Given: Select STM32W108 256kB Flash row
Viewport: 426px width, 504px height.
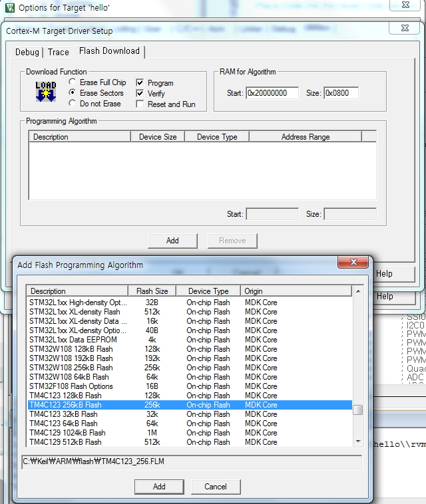Looking at the screenshot, I should (190, 368).
